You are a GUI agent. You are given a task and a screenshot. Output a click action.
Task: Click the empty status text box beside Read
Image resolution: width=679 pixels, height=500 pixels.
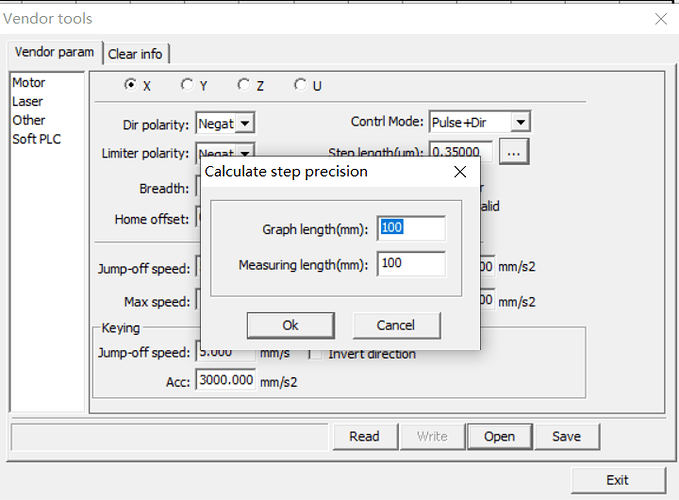[170, 437]
